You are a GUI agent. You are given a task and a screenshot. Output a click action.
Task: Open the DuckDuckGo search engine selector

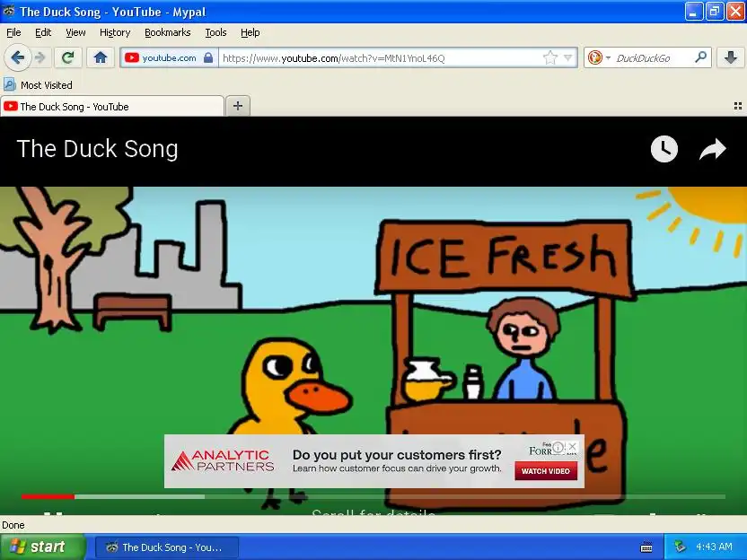click(598, 58)
